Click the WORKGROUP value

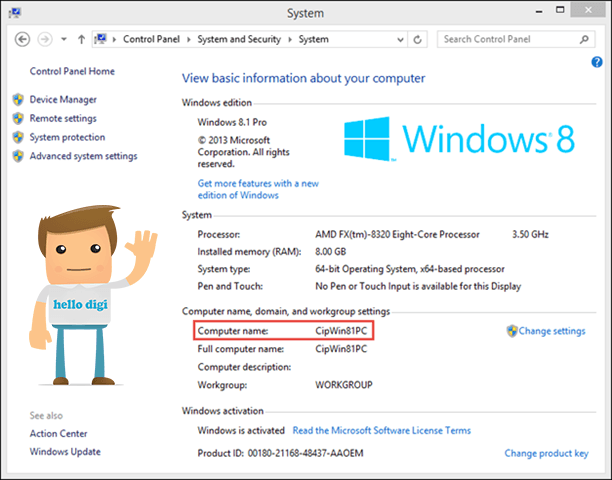pos(344,385)
